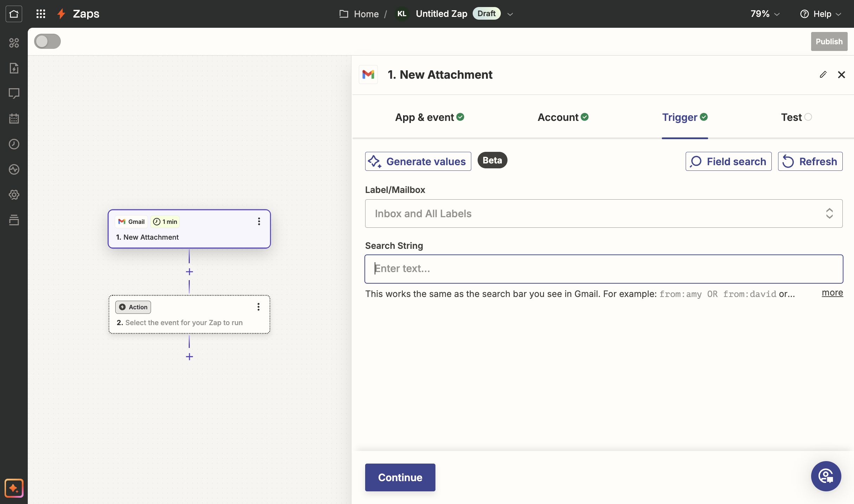Click the Untitled Zap title
The image size is (854, 504).
tap(441, 14)
